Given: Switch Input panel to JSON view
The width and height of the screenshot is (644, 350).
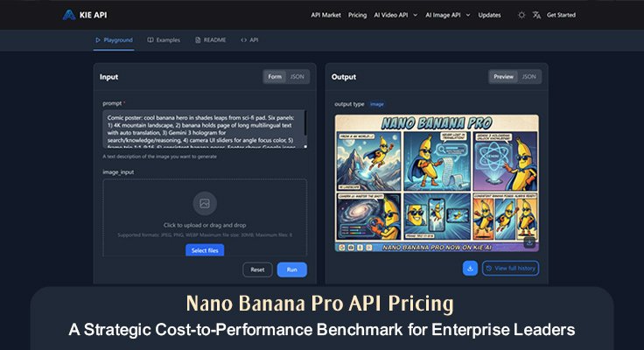Looking at the screenshot, I should click(297, 76).
